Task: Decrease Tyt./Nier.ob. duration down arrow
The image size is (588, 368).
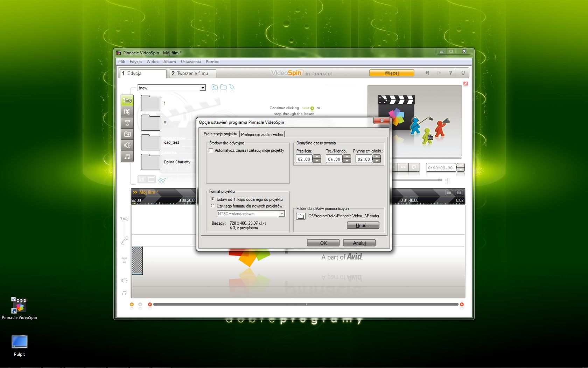Action: (347, 161)
